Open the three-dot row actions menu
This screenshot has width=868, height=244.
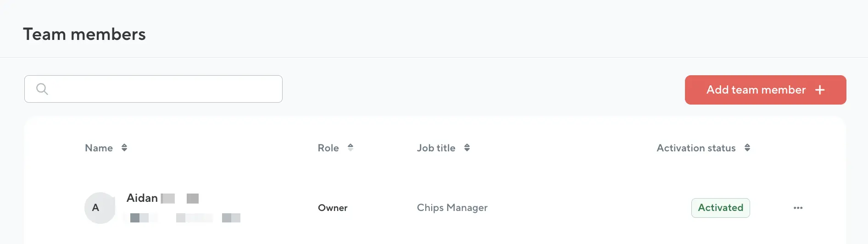[x=798, y=208]
